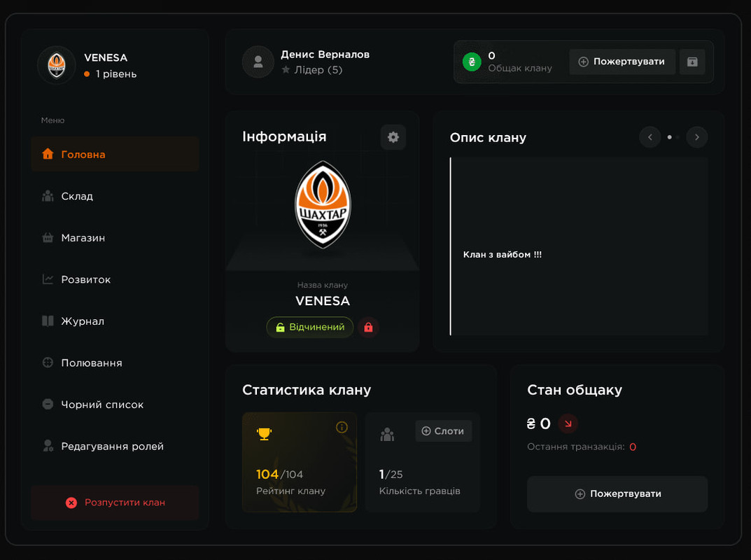Screen dimensions: 751x560
Task: Open the Розвиток section
Action: 115,279
